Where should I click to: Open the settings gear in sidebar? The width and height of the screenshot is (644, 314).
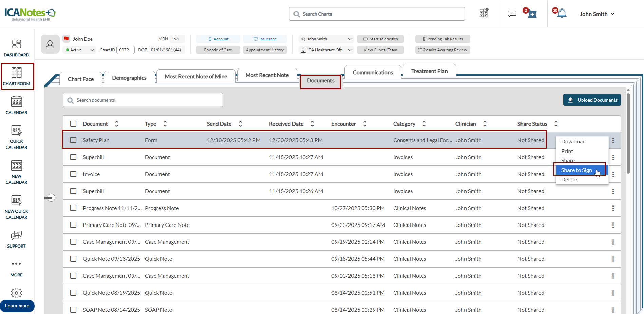16,293
